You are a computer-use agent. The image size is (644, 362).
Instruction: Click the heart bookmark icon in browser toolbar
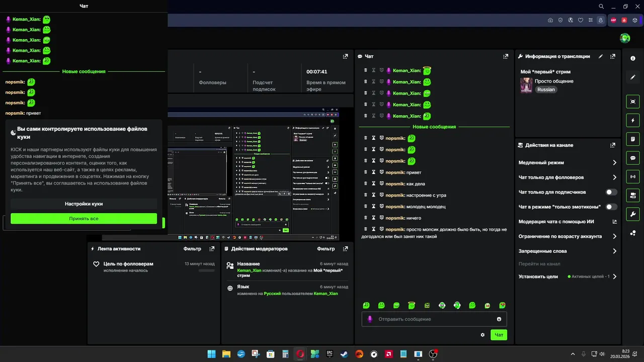pos(581,20)
